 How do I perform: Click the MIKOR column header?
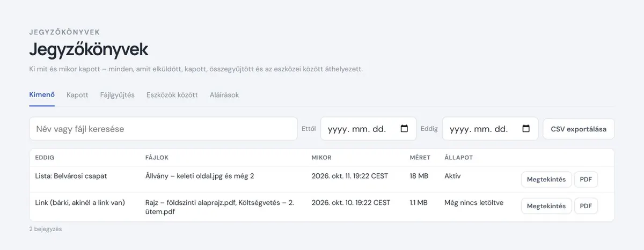pos(321,158)
